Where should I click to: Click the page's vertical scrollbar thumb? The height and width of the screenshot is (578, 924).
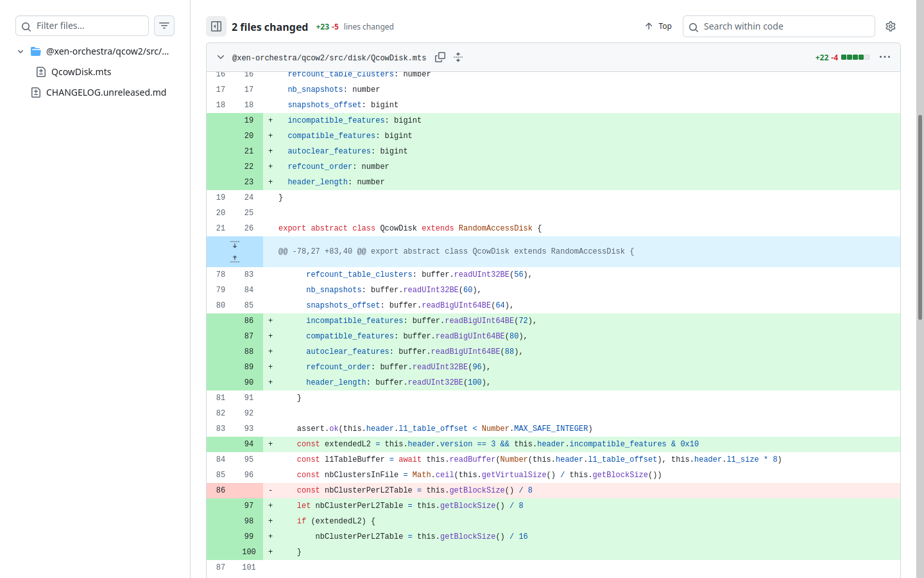(x=920, y=218)
